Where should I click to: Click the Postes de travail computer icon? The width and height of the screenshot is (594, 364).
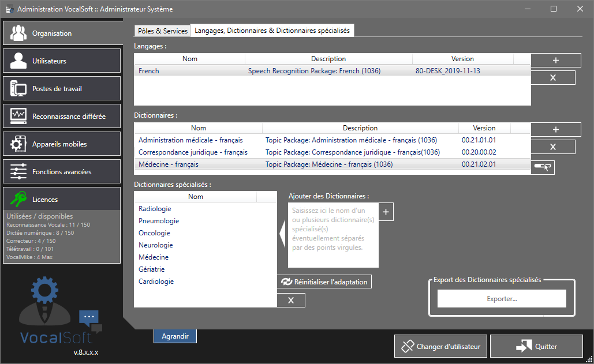[x=18, y=88]
